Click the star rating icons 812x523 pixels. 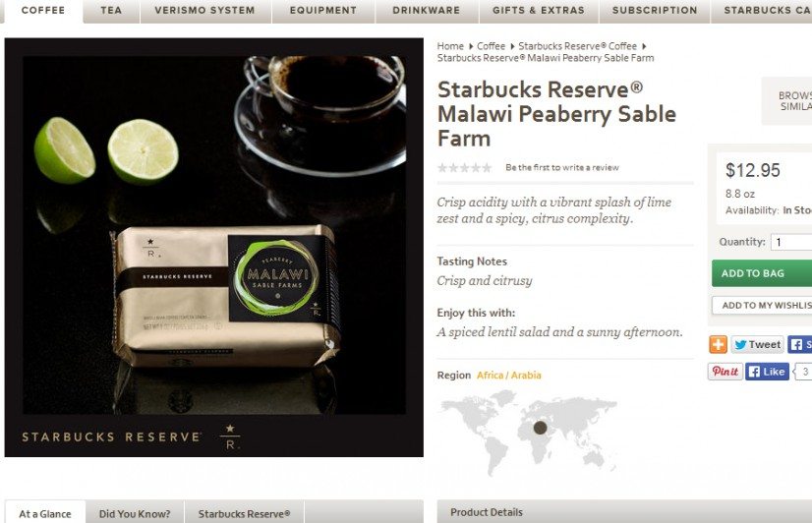465,168
